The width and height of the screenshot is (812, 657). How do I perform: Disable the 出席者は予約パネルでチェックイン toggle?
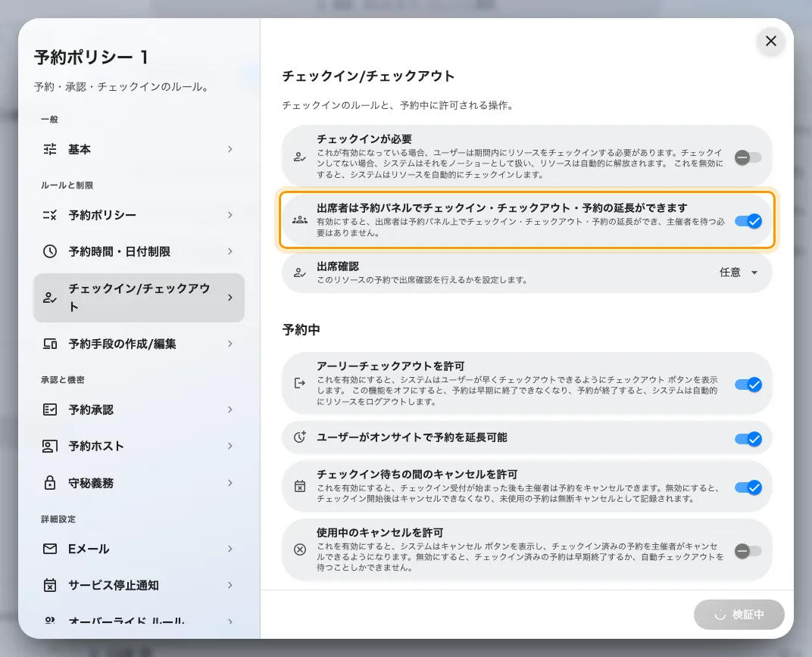[748, 222]
